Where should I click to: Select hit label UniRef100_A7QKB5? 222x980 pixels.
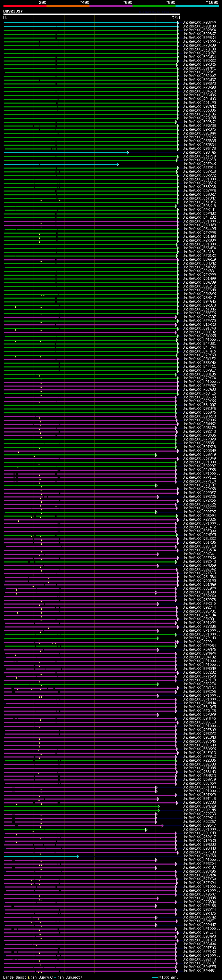pyautogui.click(x=199, y=118)
